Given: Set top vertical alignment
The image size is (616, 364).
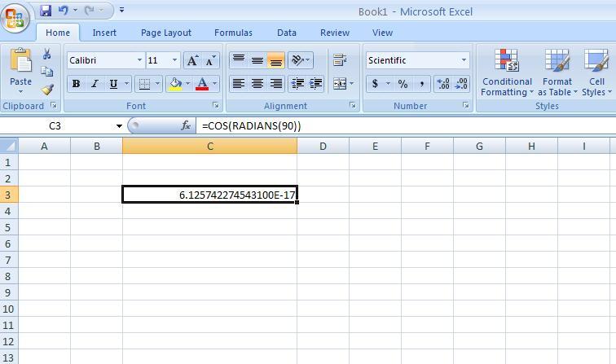Looking at the screenshot, I should [x=239, y=60].
